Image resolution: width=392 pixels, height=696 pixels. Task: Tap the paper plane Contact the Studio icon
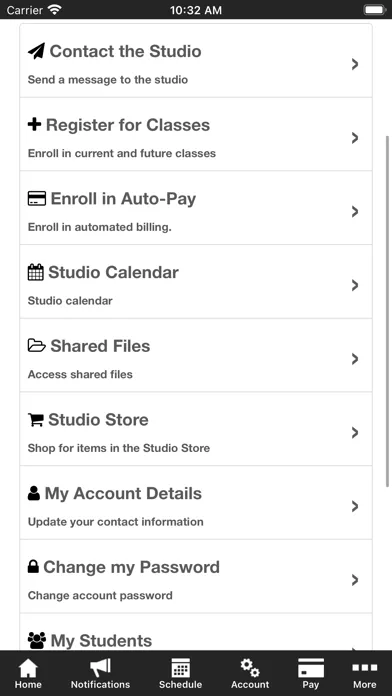(x=36, y=51)
